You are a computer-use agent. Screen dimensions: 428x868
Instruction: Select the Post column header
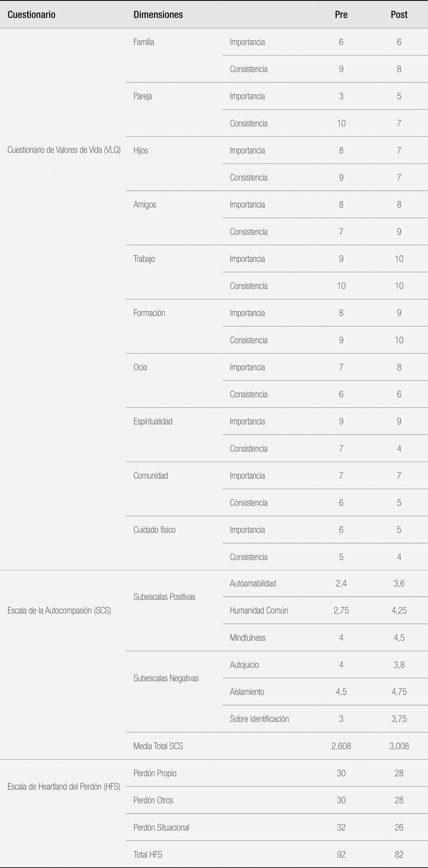tap(399, 15)
